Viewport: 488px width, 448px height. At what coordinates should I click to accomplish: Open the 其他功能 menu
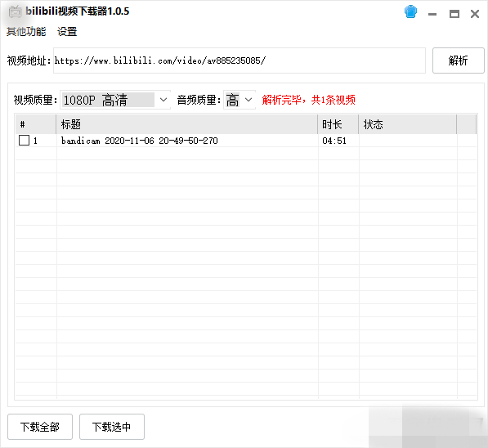pos(26,31)
